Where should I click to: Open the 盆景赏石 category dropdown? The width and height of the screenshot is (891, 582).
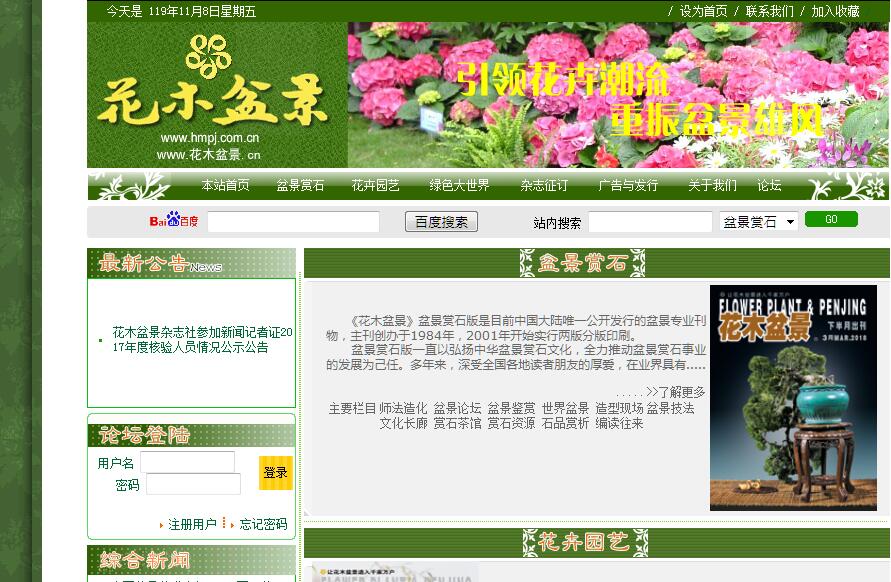pyautogui.click(x=759, y=222)
